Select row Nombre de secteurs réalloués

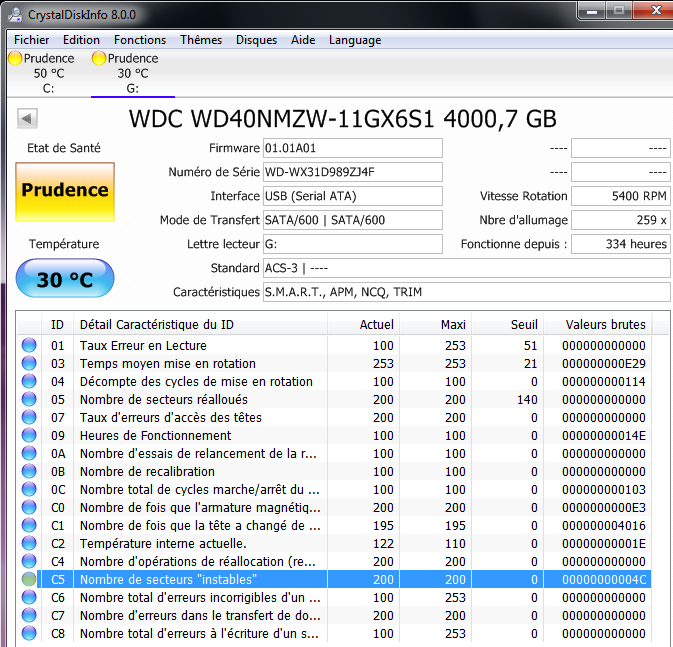click(334, 399)
